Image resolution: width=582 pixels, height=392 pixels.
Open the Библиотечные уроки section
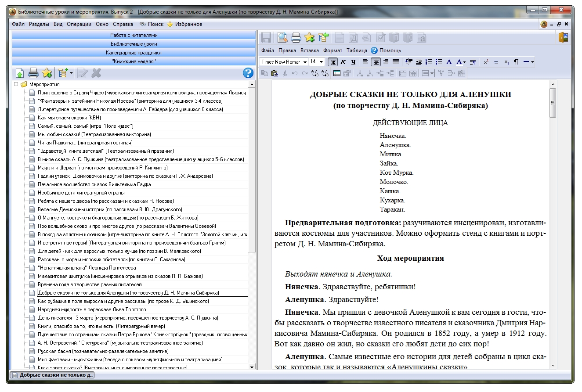click(x=134, y=43)
